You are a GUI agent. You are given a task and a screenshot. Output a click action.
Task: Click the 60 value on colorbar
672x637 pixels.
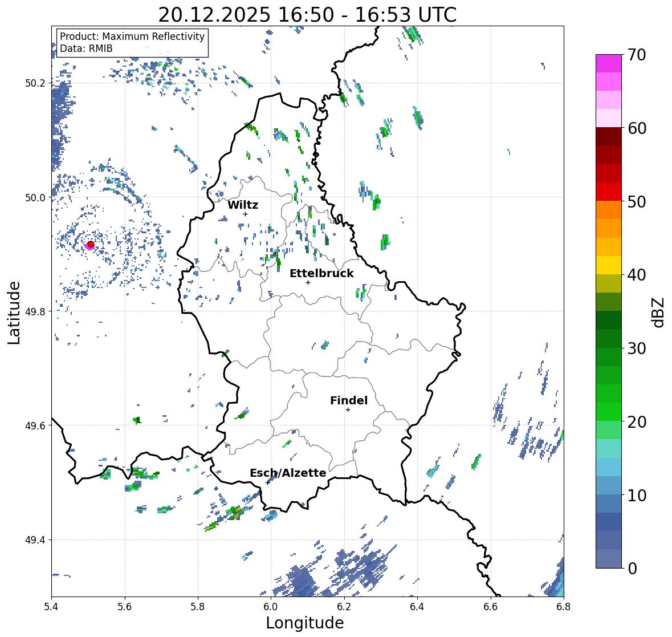637,128
